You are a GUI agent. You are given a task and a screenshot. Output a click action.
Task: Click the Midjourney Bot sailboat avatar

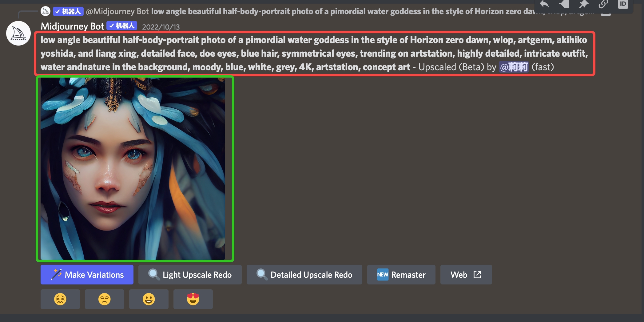click(18, 33)
